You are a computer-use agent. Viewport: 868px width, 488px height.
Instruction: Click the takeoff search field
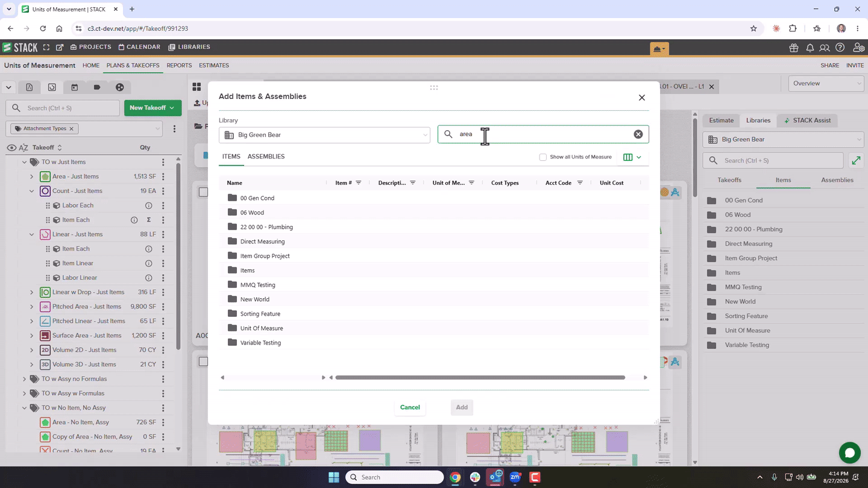coord(63,108)
